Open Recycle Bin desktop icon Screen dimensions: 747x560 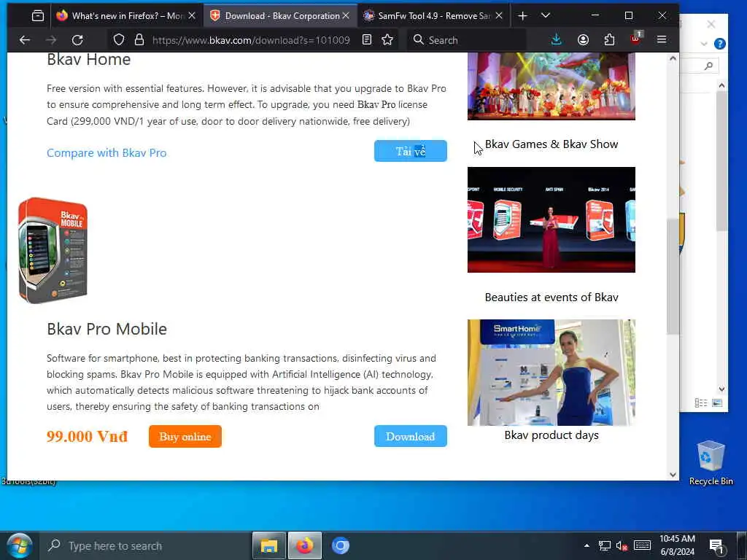711,463
